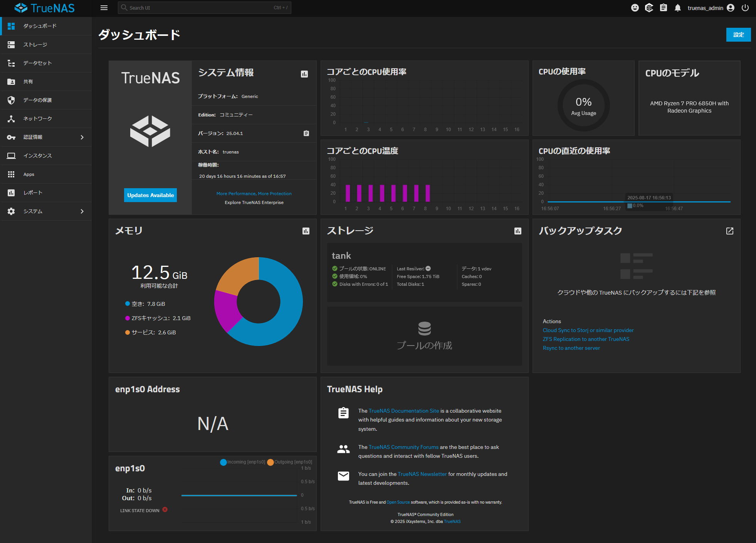
Task: Click the memory usage donut chart
Action: tap(259, 302)
